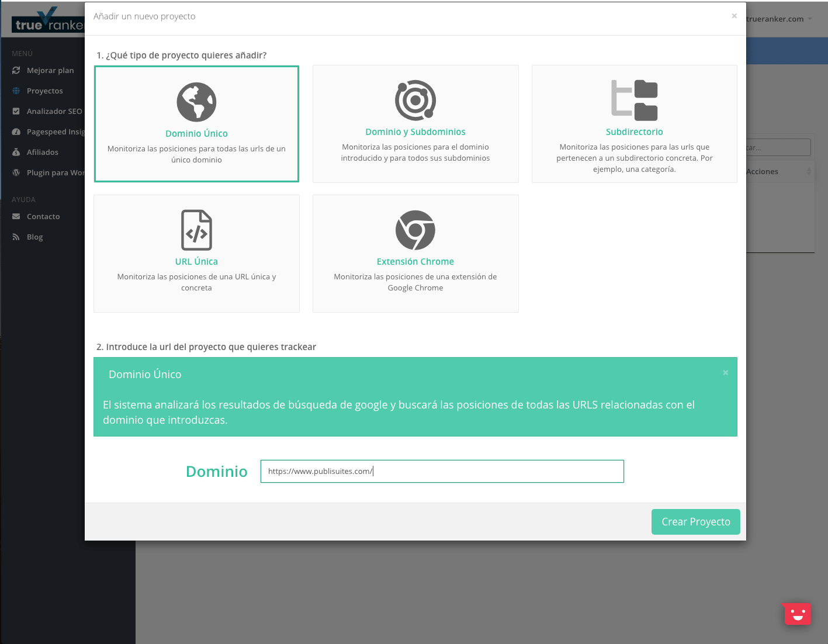Click the Contacto envelope icon
The width and height of the screenshot is (828, 644).
coord(16,216)
